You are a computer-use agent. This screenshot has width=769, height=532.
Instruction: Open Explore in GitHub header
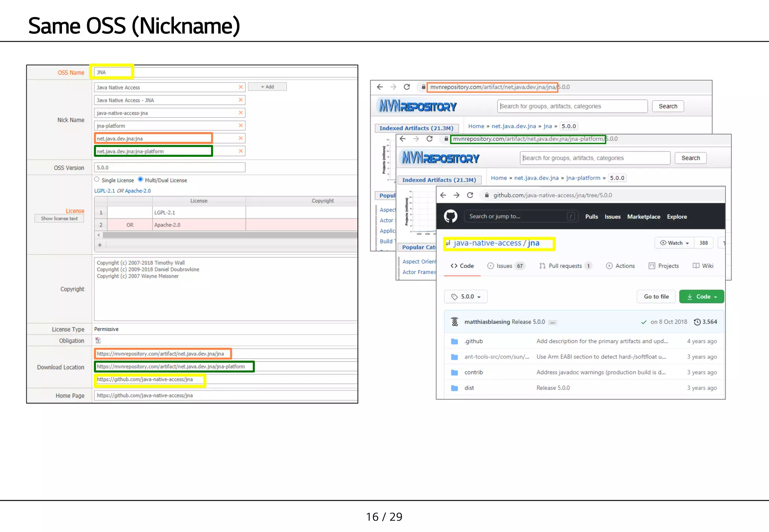pos(677,216)
